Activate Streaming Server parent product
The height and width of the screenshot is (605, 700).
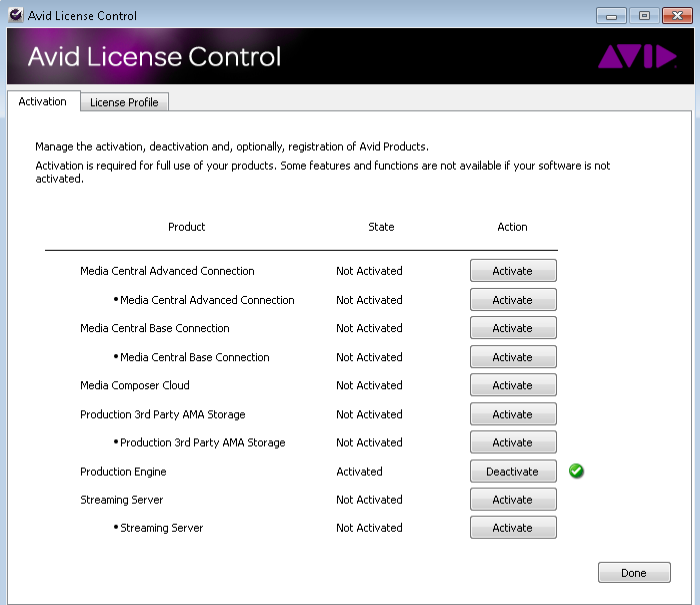tap(512, 500)
